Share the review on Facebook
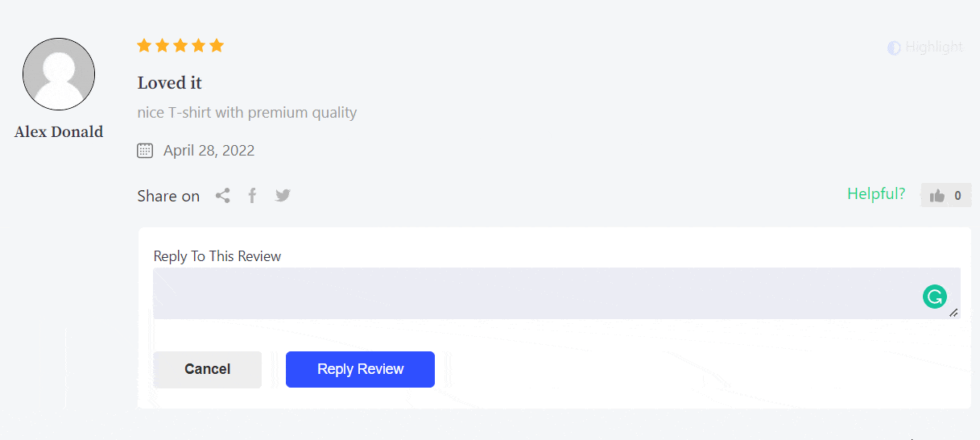This screenshot has height=440, width=980. pos(252,196)
